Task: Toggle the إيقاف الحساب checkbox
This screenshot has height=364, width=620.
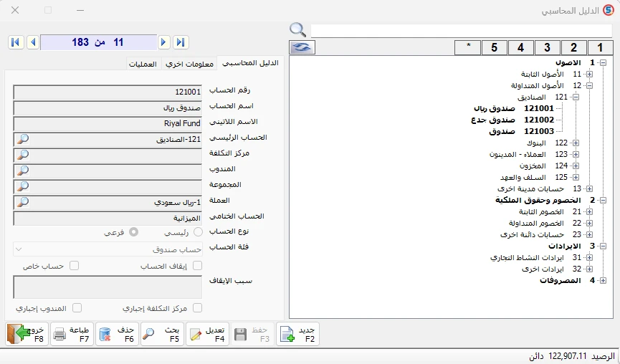Action: [197, 266]
